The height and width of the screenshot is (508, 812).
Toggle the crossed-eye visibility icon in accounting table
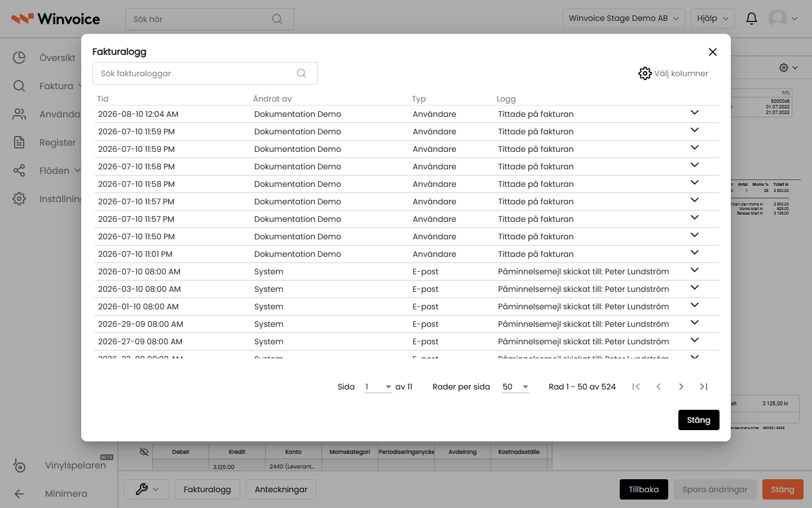tap(144, 452)
